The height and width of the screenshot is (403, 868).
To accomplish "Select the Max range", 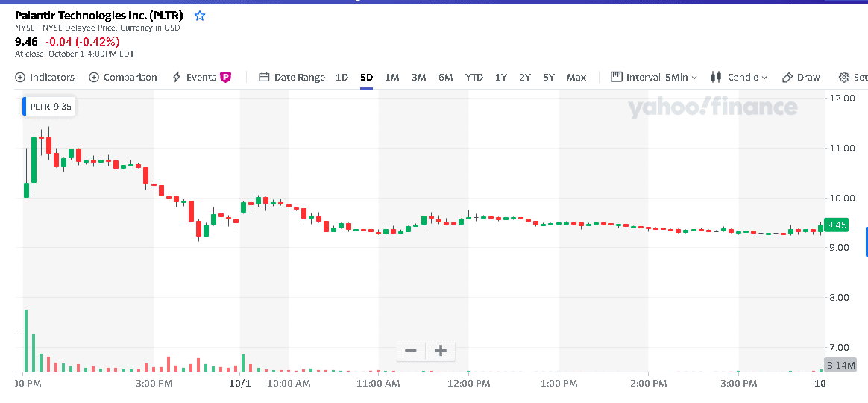I will (x=576, y=77).
